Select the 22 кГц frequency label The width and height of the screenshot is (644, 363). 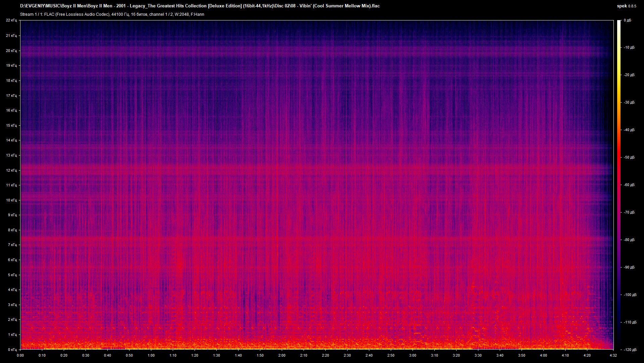point(12,20)
